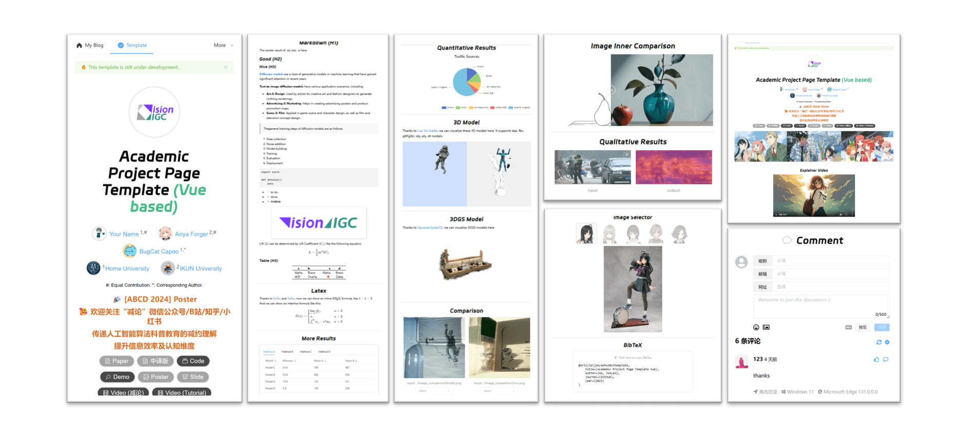Click the anime banner image in overview
Viewport: 980px width, 442px height.
pos(814,146)
